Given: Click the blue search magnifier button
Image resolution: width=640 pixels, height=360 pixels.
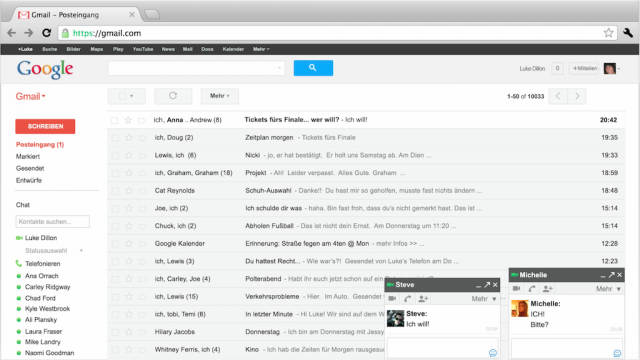Looking at the screenshot, I should tap(313, 68).
